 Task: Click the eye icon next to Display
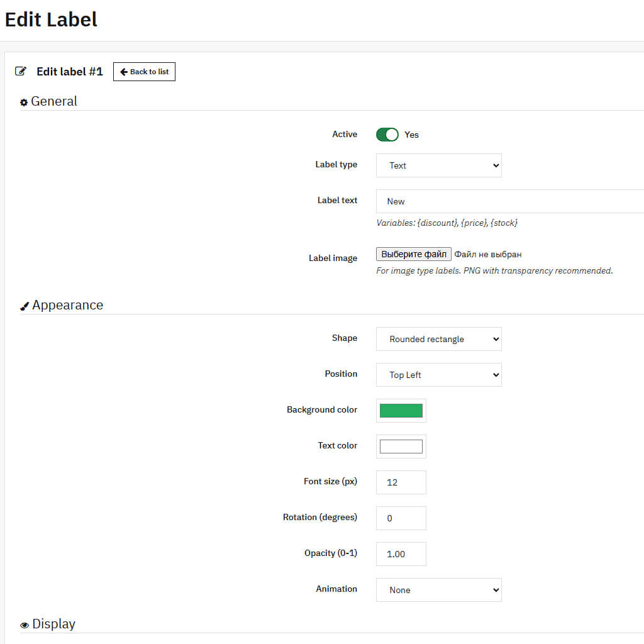25,625
